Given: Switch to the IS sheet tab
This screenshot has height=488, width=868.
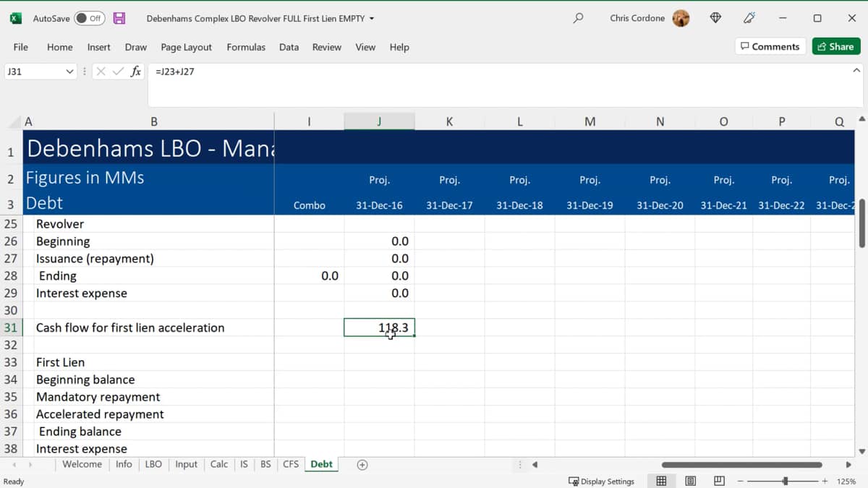Looking at the screenshot, I should pyautogui.click(x=244, y=464).
